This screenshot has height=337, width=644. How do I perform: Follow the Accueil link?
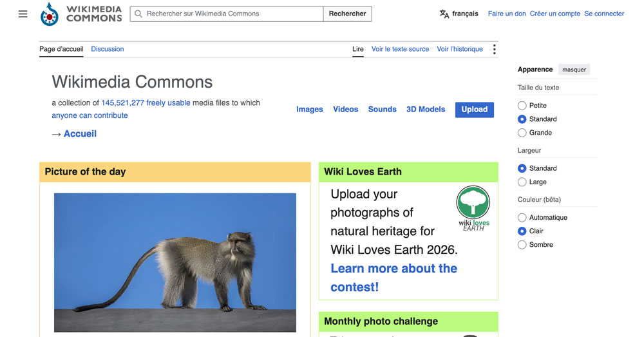(x=80, y=133)
